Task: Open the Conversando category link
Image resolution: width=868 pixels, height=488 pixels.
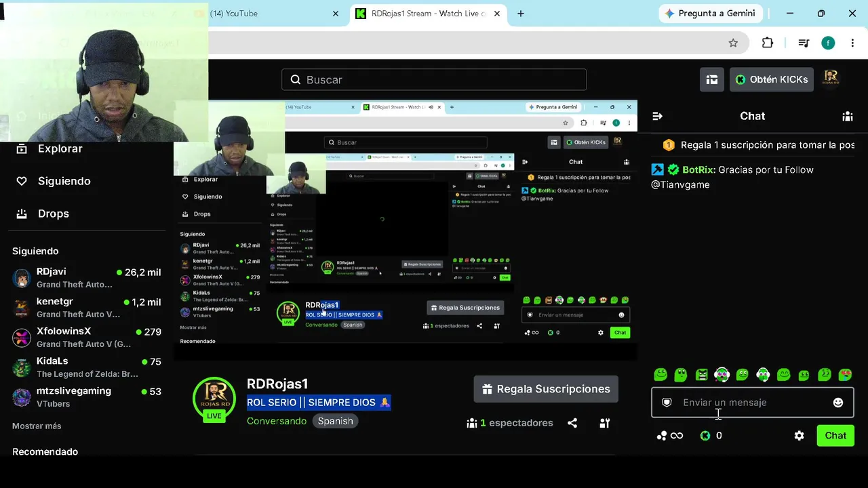Action: (277, 421)
